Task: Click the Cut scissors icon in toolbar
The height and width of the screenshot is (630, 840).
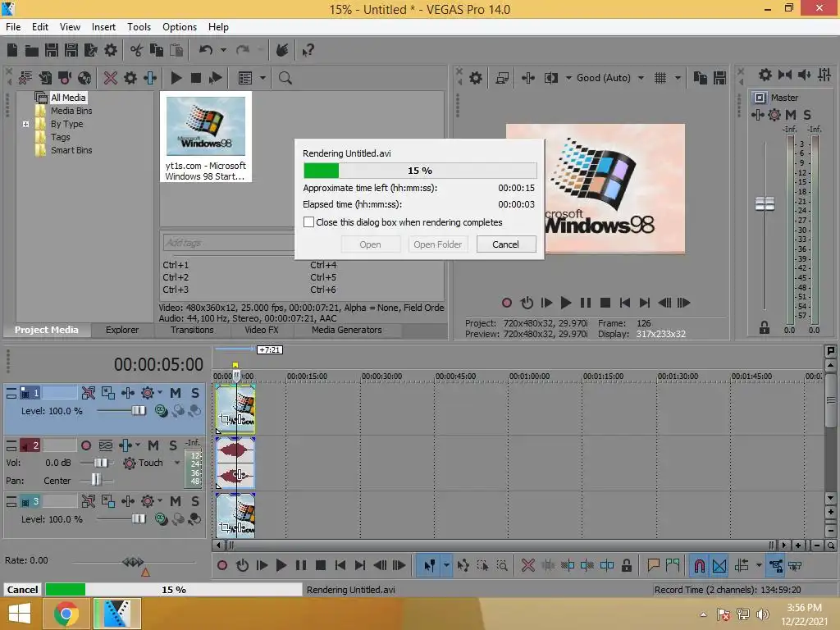Action: pyautogui.click(x=137, y=50)
